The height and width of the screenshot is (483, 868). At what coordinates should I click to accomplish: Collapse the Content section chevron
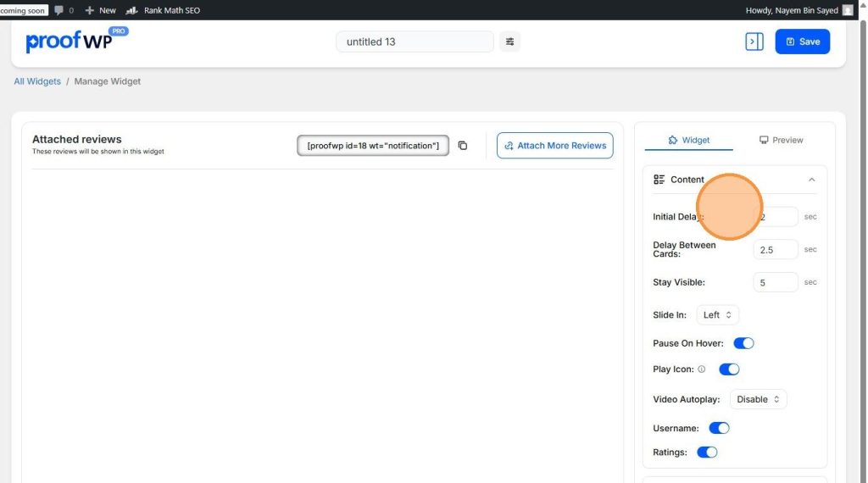[811, 180]
